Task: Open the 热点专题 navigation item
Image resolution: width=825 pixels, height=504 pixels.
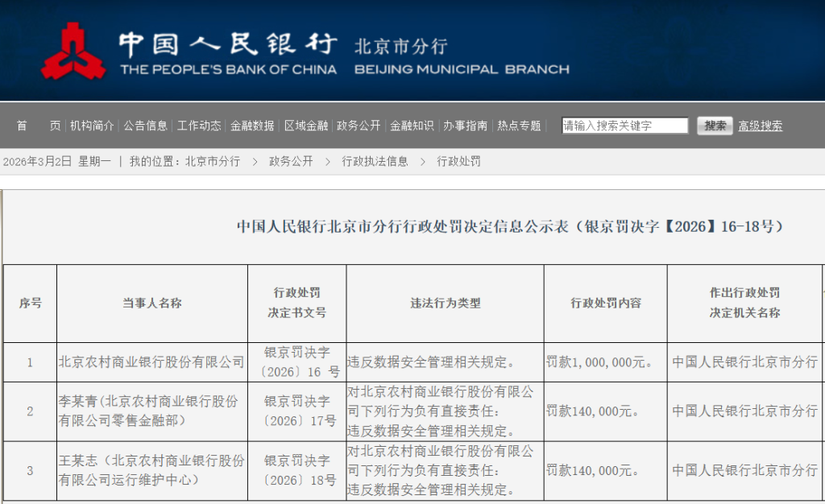Action: [x=519, y=126]
